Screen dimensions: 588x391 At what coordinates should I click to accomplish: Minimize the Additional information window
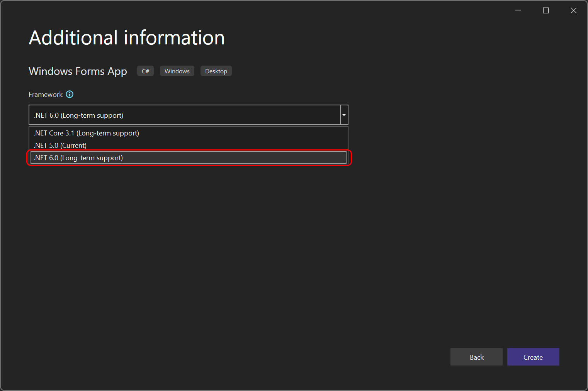click(518, 10)
